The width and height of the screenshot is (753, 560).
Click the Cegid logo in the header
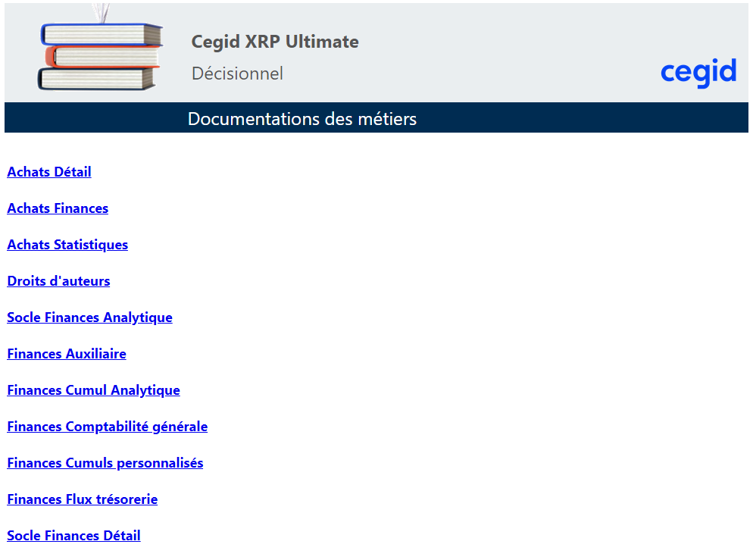coord(698,73)
